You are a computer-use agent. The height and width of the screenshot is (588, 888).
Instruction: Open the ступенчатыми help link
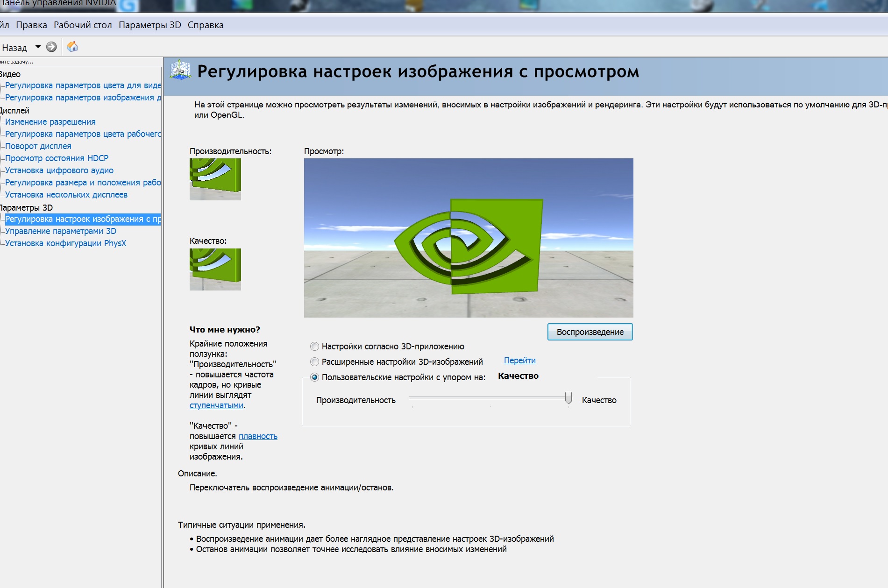click(216, 405)
